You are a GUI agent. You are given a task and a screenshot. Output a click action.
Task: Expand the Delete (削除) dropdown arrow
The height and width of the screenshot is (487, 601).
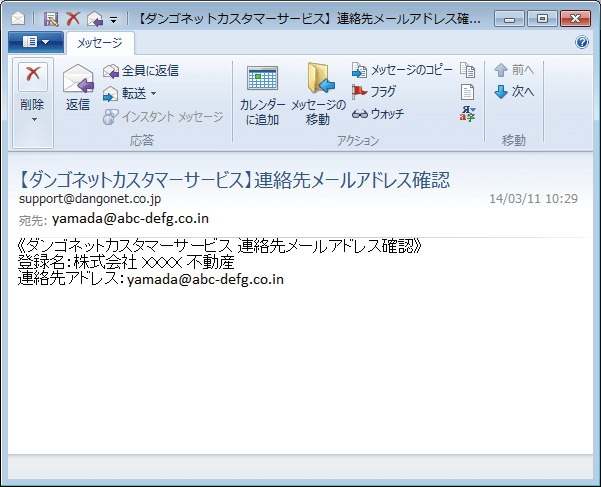click(x=33, y=119)
